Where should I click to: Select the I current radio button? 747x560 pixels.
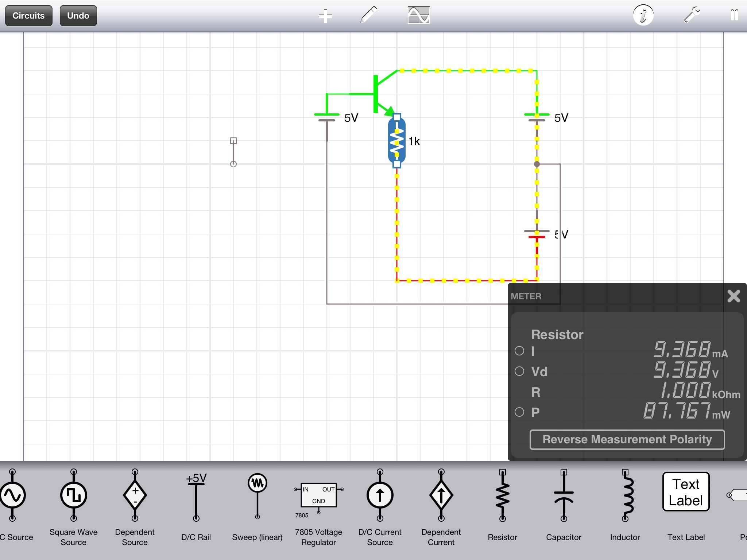tap(519, 351)
